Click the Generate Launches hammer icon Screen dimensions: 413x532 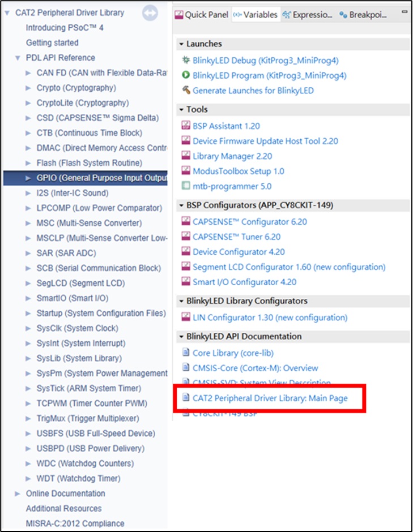[x=186, y=90]
